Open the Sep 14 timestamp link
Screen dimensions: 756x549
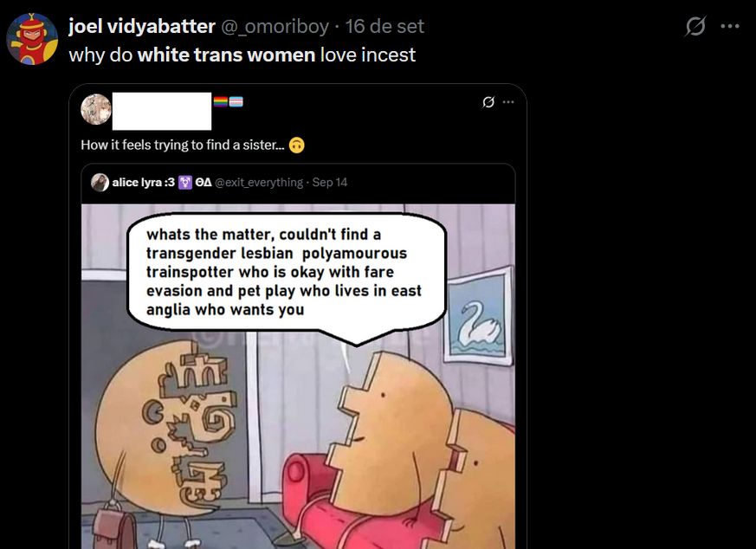click(330, 182)
